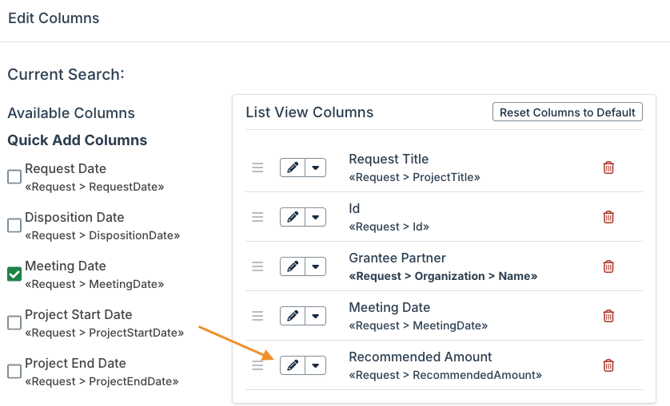Select the Disposition Date checkbox
670x406 pixels.
(x=14, y=226)
